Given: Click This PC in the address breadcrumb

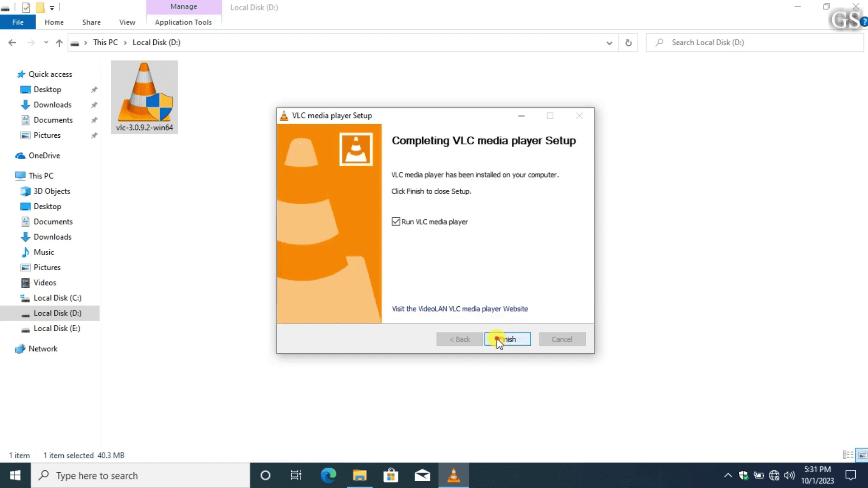Looking at the screenshot, I should click(105, 42).
